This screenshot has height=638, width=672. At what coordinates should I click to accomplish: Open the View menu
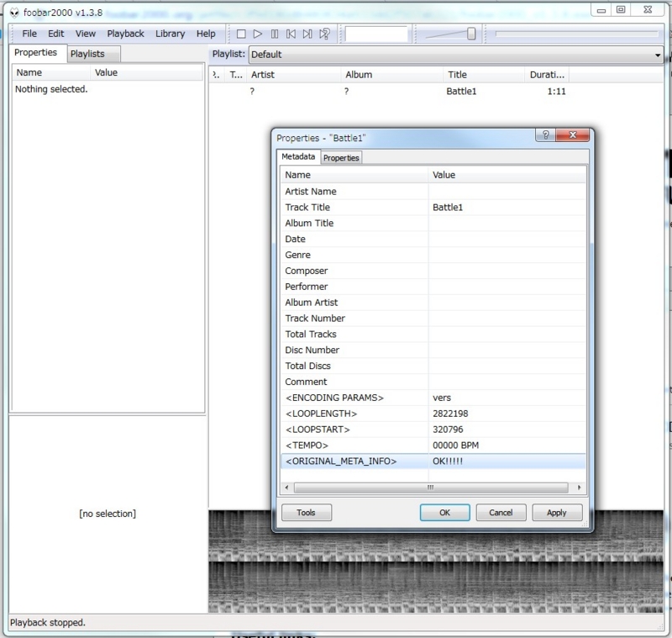(86, 34)
